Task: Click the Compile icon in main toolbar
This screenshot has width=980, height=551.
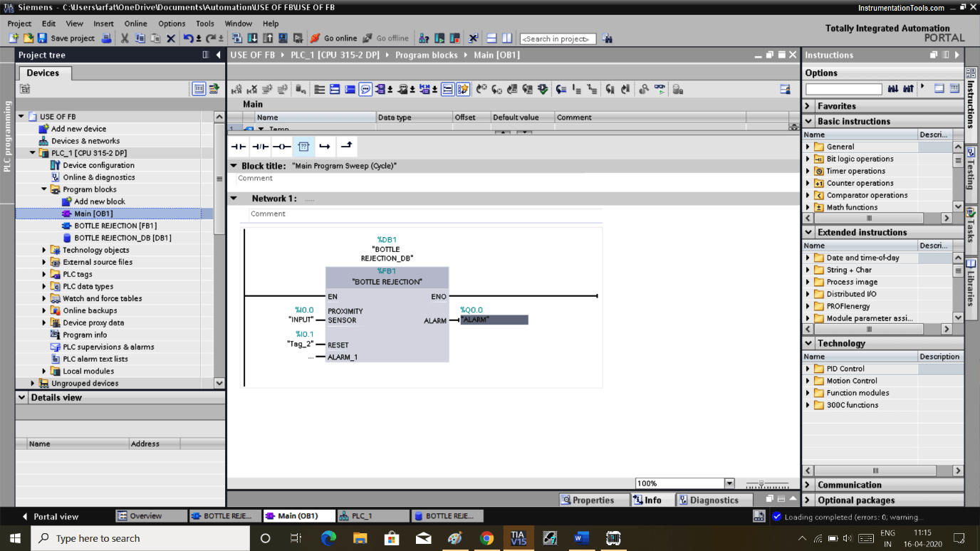Action: point(237,38)
